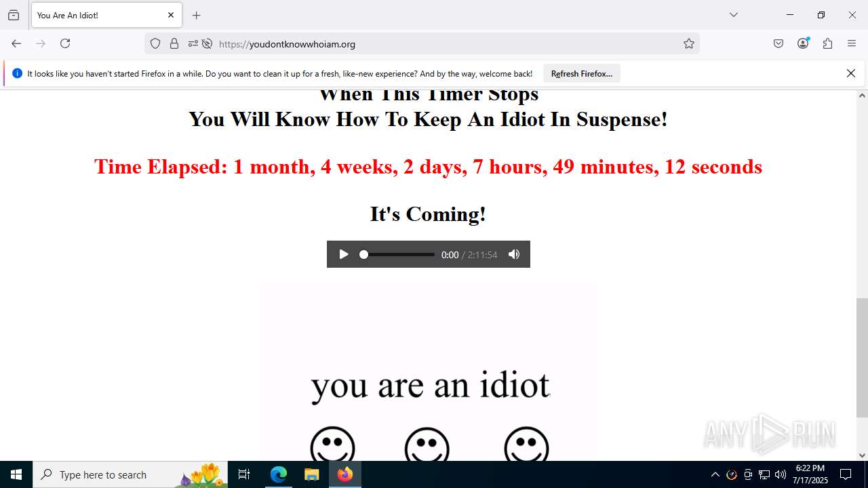868x488 pixels.
Task: Minimize the Firefox window
Action: 790,15
